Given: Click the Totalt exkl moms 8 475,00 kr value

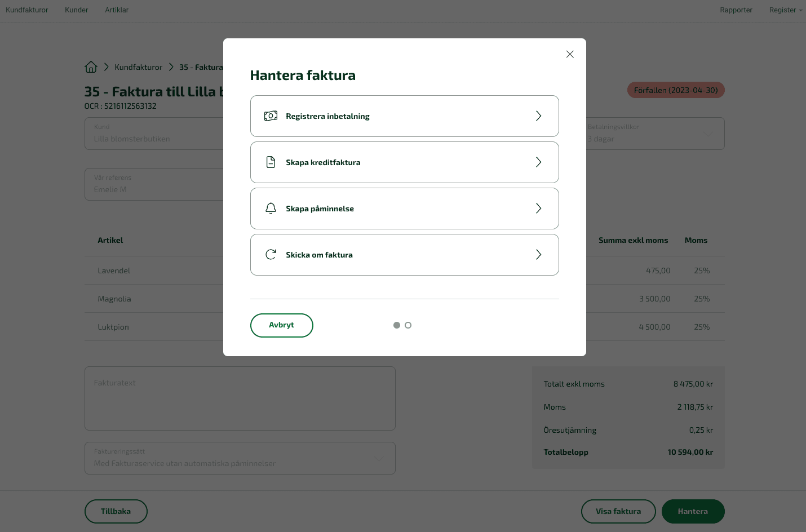Looking at the screenshot, I should [693, 384].
